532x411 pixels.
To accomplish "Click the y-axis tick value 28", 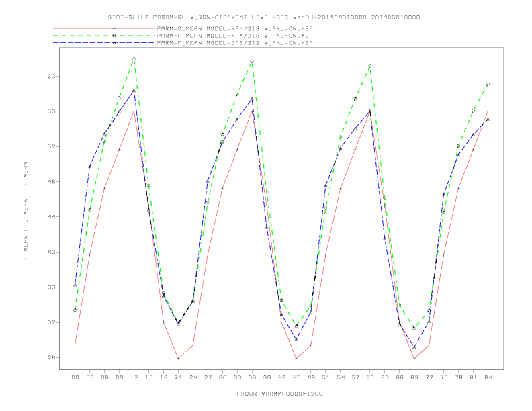I will (52, 357).
